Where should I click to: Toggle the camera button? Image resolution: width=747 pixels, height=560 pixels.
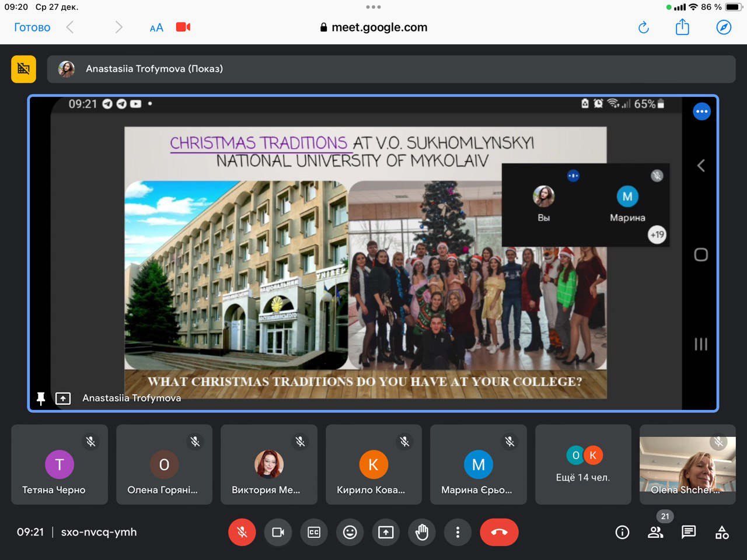tap(278, 532)
